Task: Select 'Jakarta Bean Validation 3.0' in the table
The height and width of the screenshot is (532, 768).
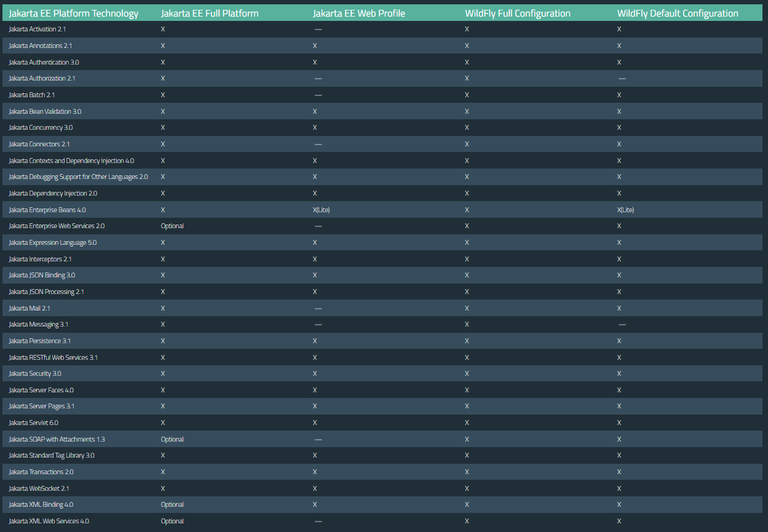Action: point(45,111)
